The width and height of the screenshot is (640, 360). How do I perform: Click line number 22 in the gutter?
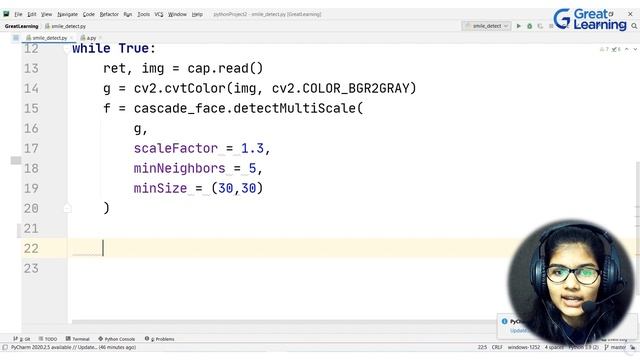pyautogui.click(x=31, y=248)
